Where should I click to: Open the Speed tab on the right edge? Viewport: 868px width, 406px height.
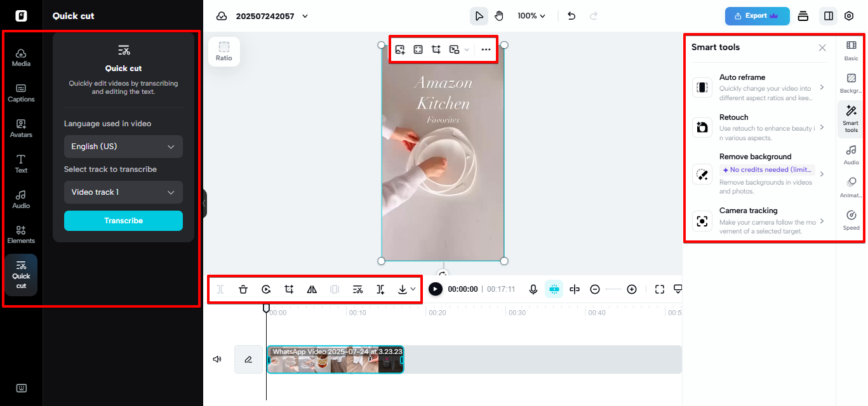(x=850, y=219)
